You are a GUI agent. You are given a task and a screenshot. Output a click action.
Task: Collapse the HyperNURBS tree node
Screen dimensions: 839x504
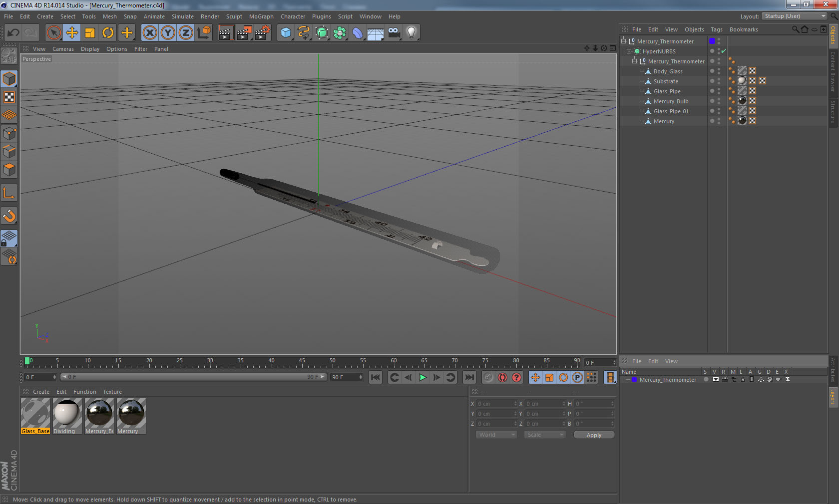629,51
